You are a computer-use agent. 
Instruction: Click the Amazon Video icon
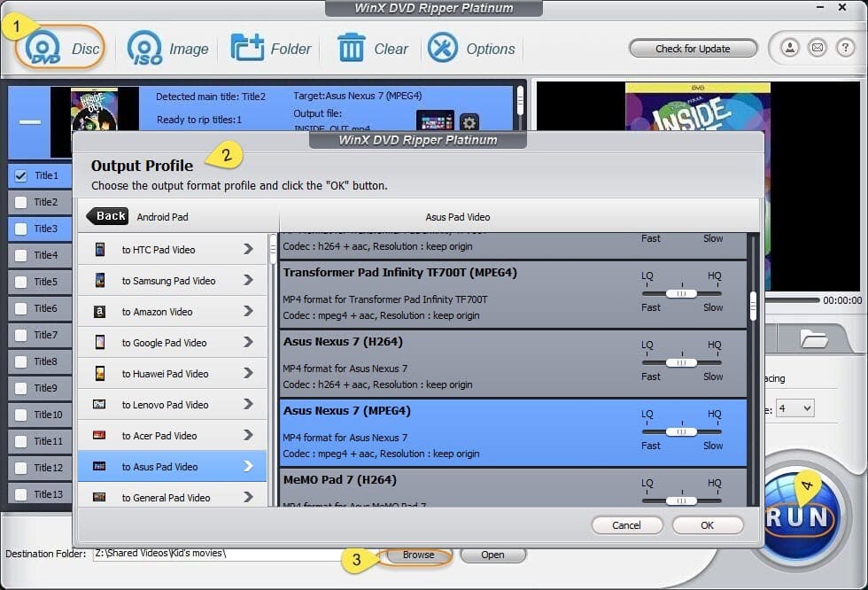coord(99,312)
